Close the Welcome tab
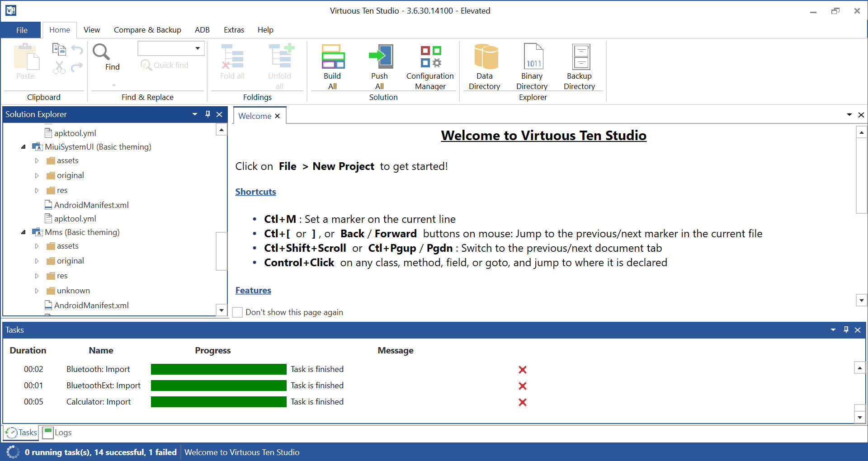 tap(278, 116)
